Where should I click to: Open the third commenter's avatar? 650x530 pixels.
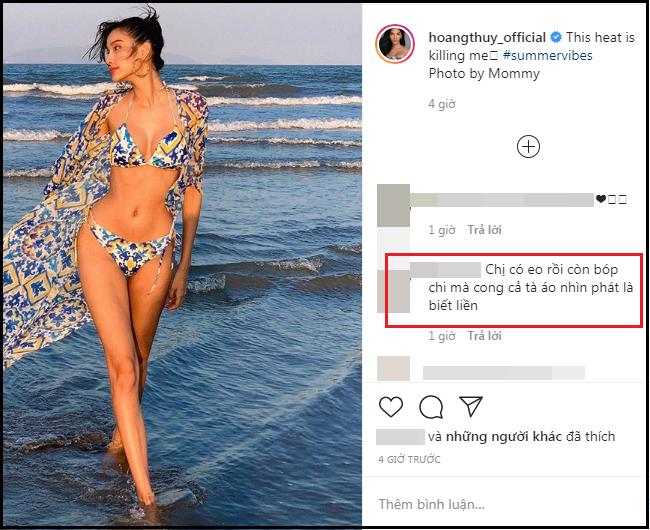coord(394,370)
